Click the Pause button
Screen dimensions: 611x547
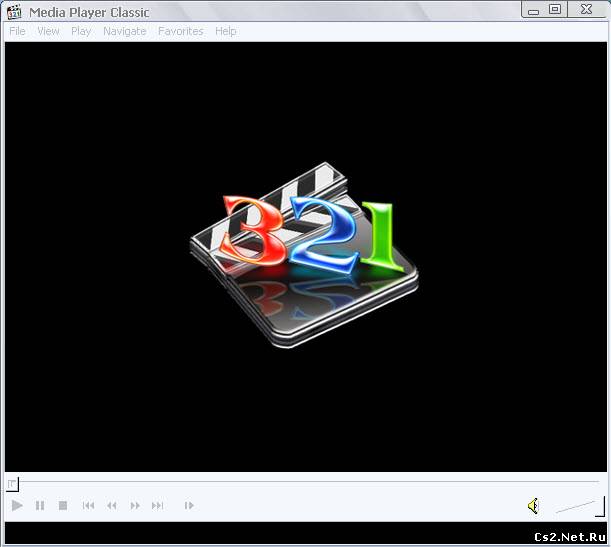40,505
